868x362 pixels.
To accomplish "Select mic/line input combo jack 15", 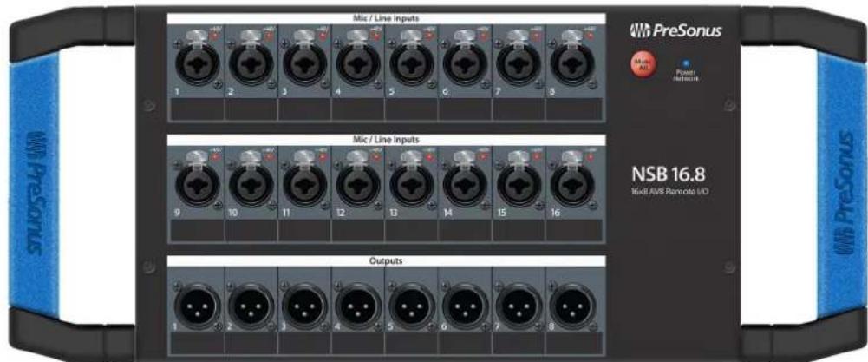I will 519,187.
